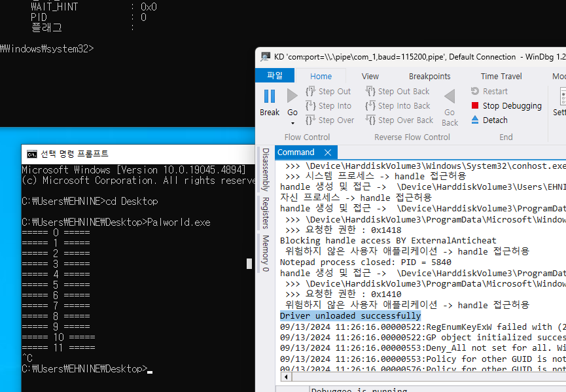Open the Go dropdown arrow below Go
This screenshot has height=392, width=566.
(x=292, y=124)
